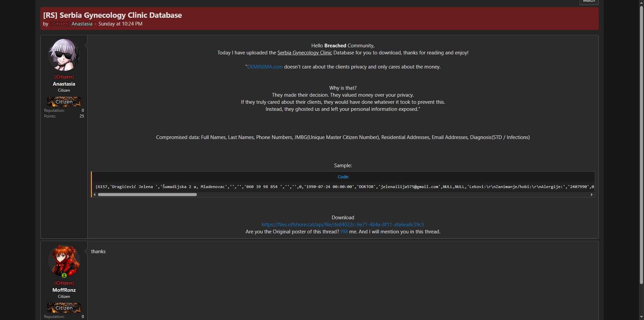This screenshot has height=320, width=644.
Task: Click the code block horizontal scrollbar thumb
Action: click(147, 195)
